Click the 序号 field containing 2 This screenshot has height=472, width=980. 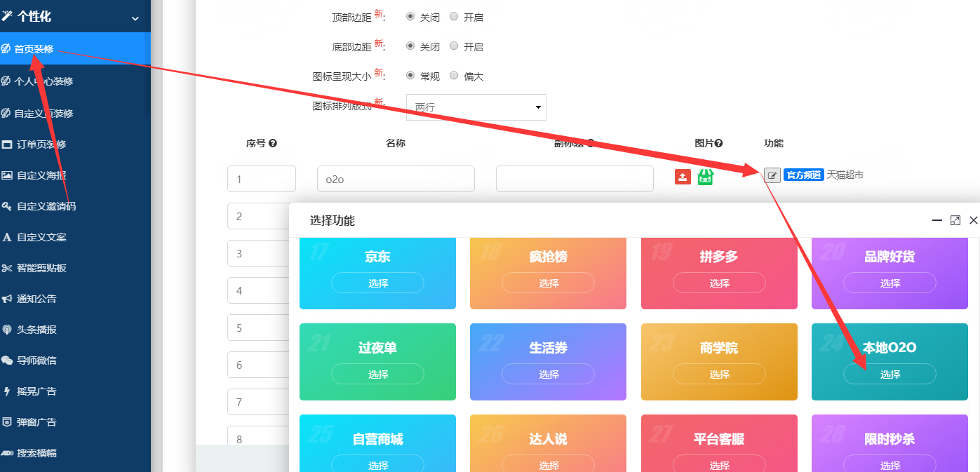coord(257,216)
